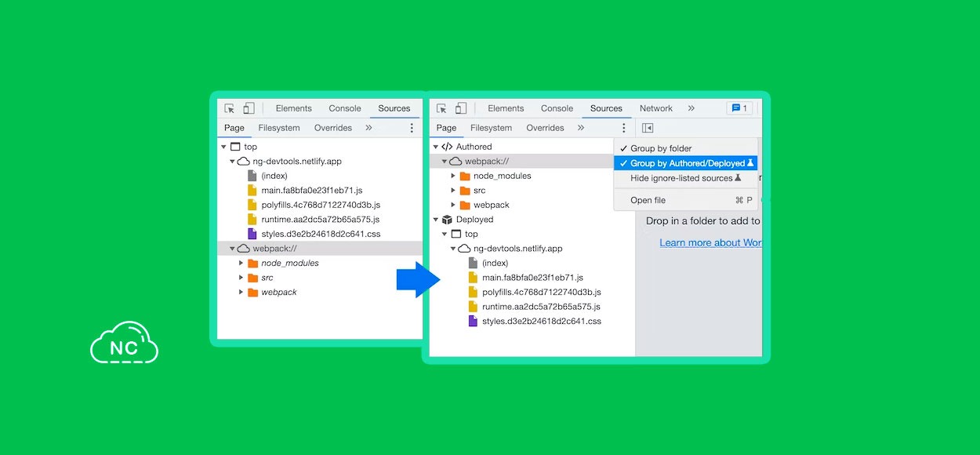Collapse webpack:// node in left panel
980x455 pixels.
[x=232, y=249]
